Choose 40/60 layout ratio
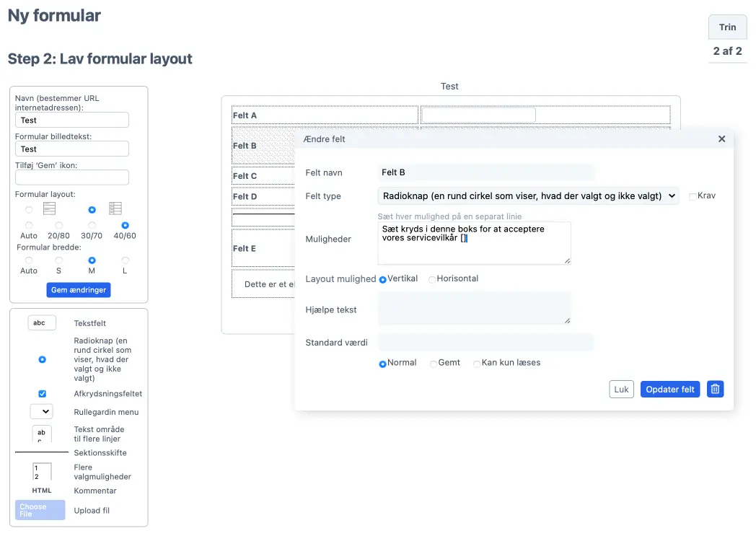 tap(125, 225)
